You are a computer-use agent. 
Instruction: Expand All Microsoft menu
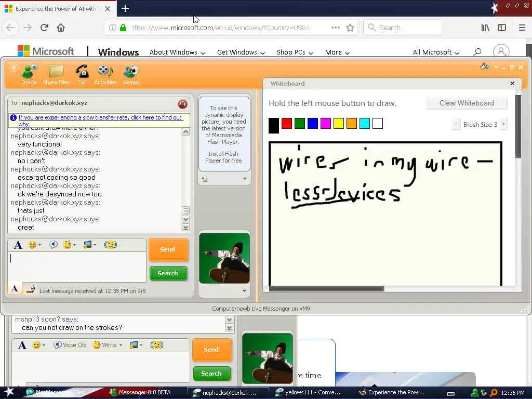tap(436, 52)
